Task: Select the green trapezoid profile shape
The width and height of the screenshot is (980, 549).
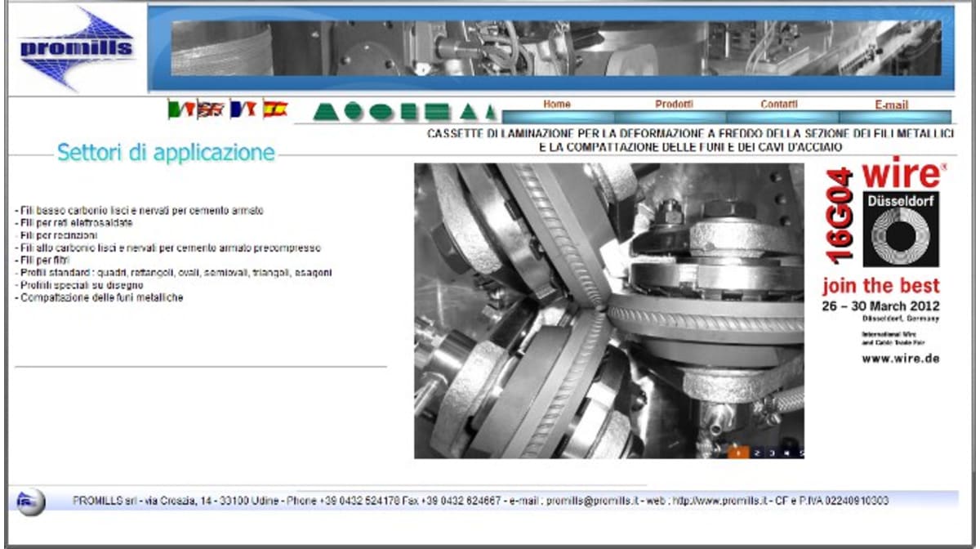Action: coord(326,113)
